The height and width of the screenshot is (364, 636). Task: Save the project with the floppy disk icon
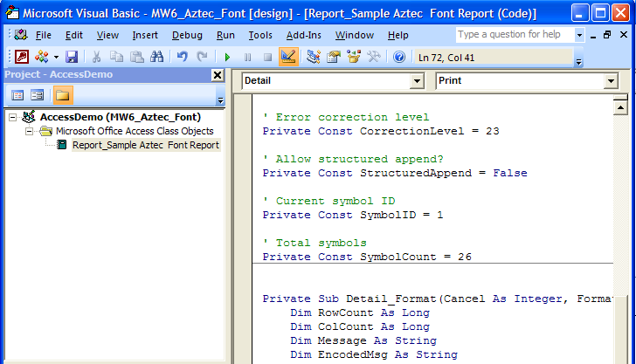[72, 57]
